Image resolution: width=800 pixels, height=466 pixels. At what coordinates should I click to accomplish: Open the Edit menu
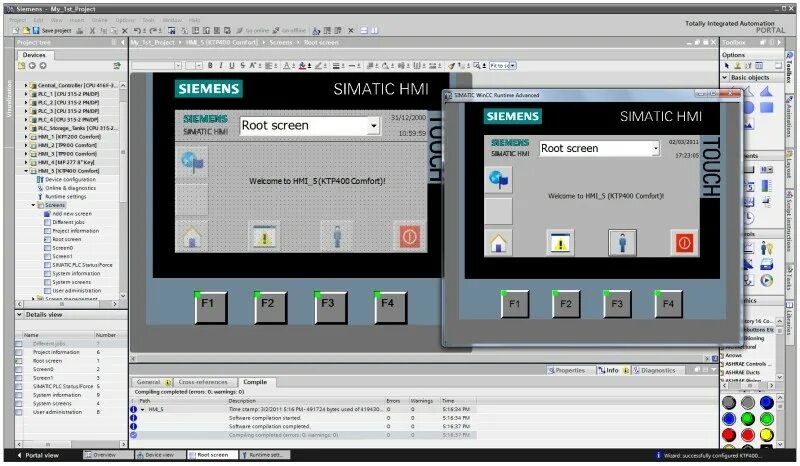tap(38, 20)
